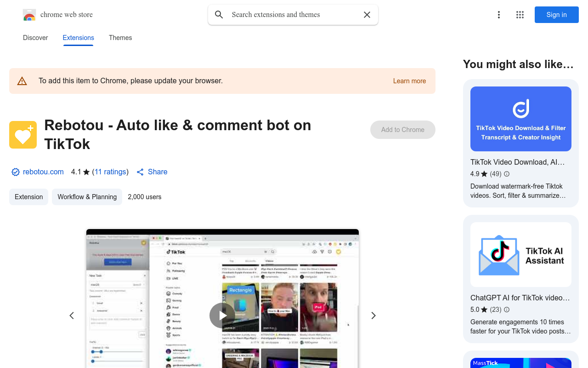Screen dimensions: 588x368
Task: Click the search magnifier icon
Action: [x=219, y=15]
